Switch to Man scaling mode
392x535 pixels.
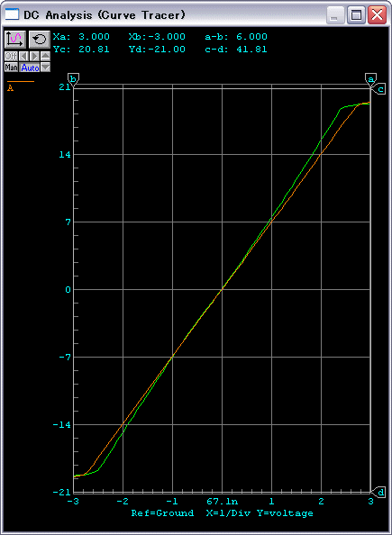tap(12, 68)
